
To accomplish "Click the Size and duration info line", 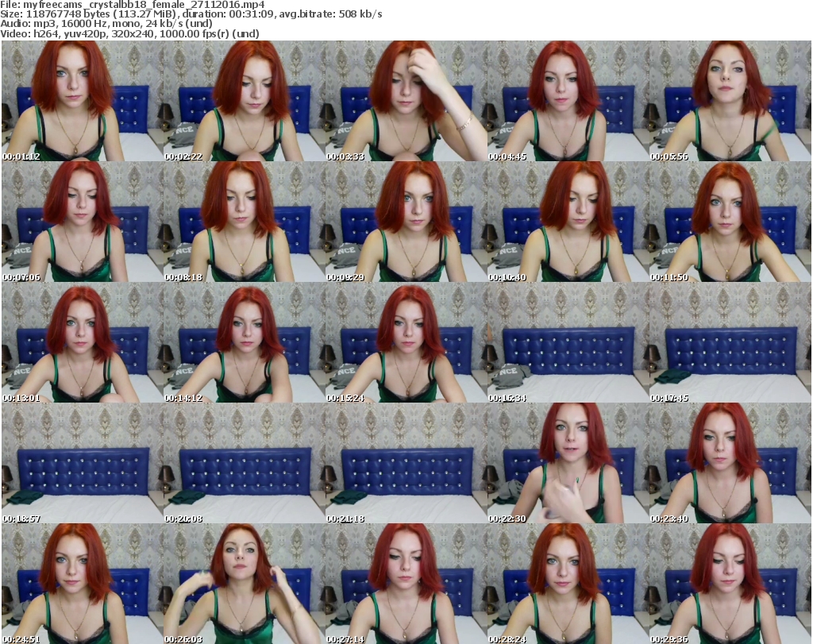I will [x=191, y=14].
